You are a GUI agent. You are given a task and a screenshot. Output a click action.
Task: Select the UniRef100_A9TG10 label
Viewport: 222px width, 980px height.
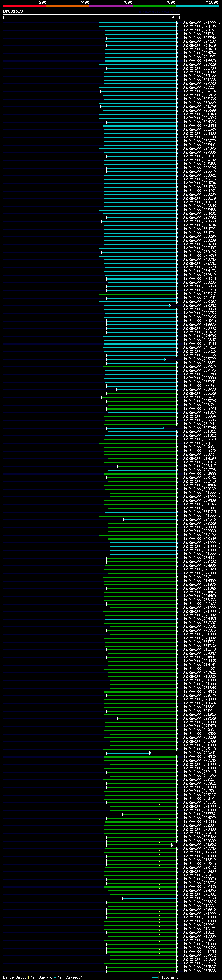point(199,412)
